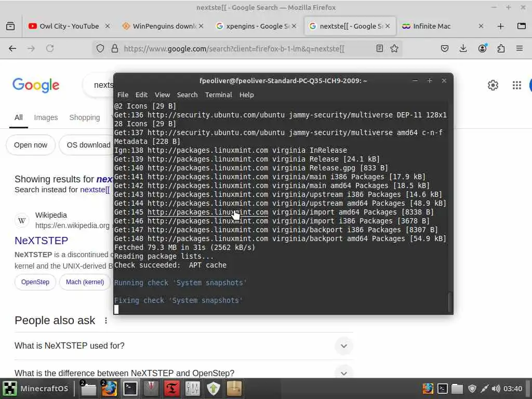Click the shield icon in system tray
Image resolution: width=532 pixels, height=399 pixels.
[472, 389]
